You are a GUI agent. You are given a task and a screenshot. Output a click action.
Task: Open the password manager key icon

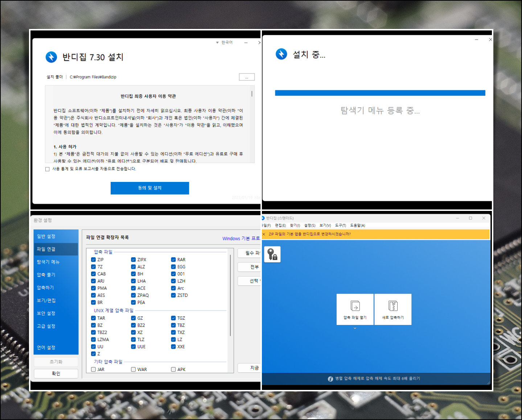pyautogui.click(x=272, y=254)
